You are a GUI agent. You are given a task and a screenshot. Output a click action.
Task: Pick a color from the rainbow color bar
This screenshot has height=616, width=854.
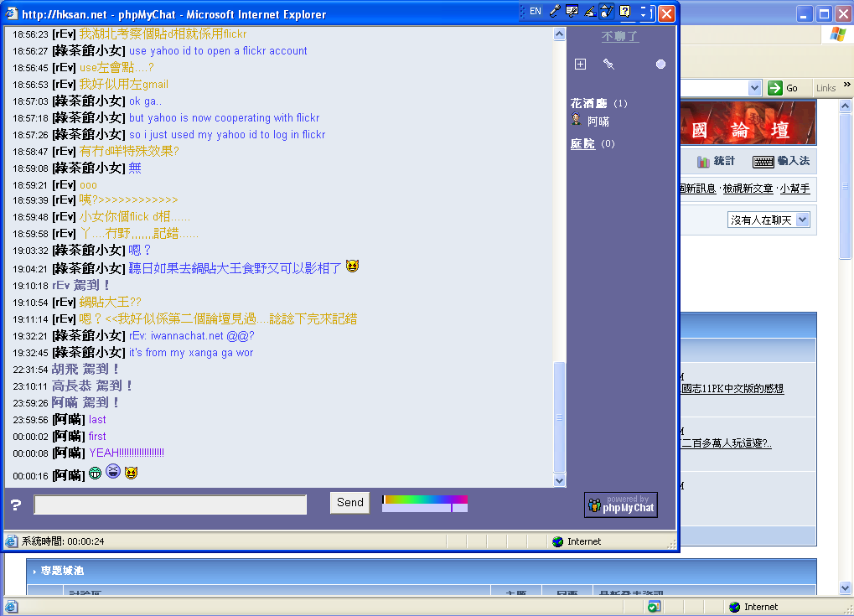425,500
